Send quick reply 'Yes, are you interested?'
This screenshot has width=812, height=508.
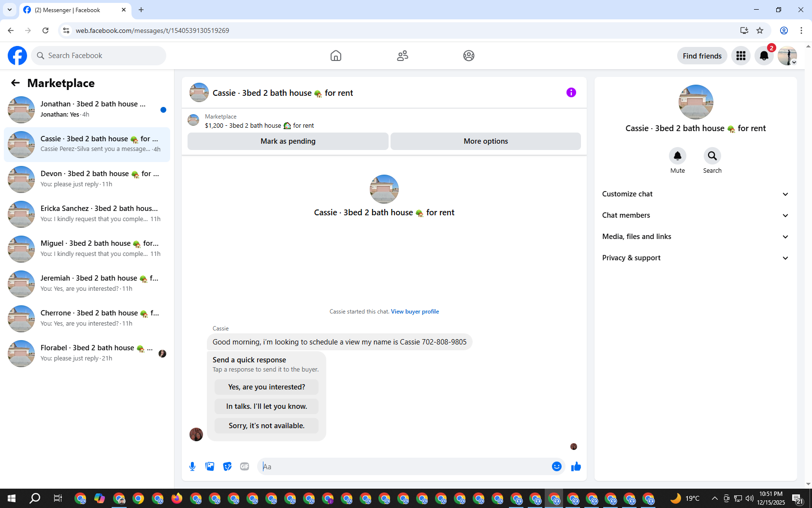[267, 387]
